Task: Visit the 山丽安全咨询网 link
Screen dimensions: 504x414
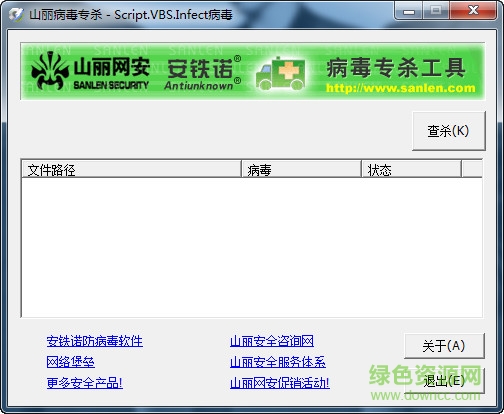Action: point(272,341)
